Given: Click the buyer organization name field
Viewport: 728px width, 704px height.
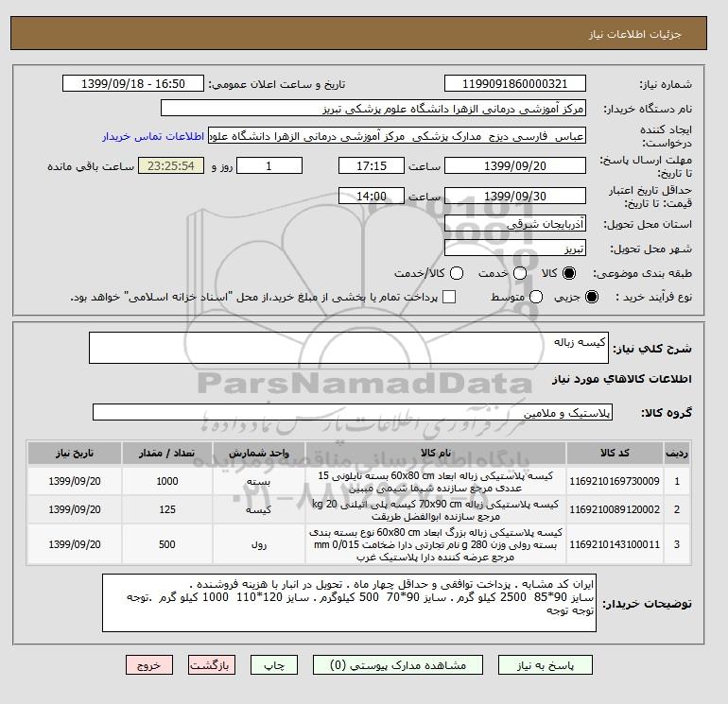Looking at the screenshot, I should (373, 108).
